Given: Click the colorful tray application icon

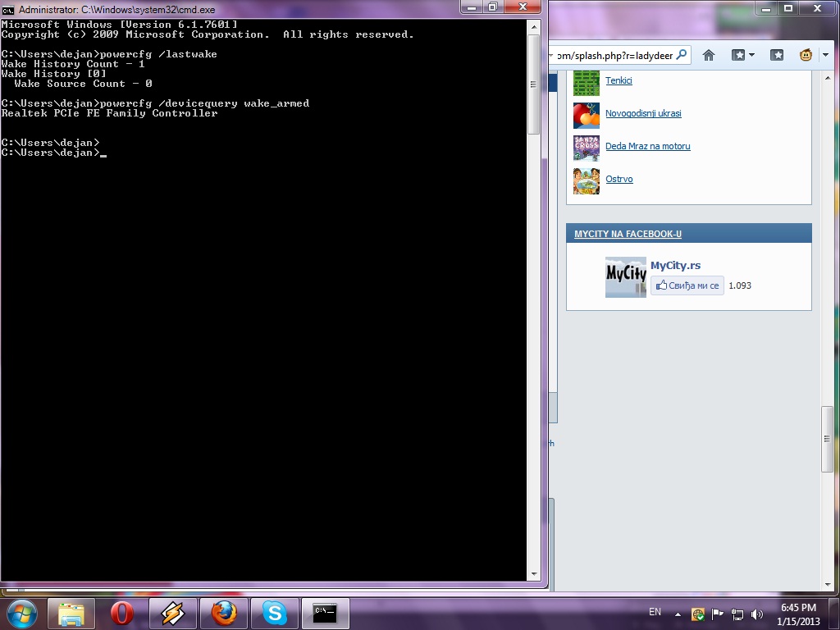Looking at the screenshot, I should [697, 614].
